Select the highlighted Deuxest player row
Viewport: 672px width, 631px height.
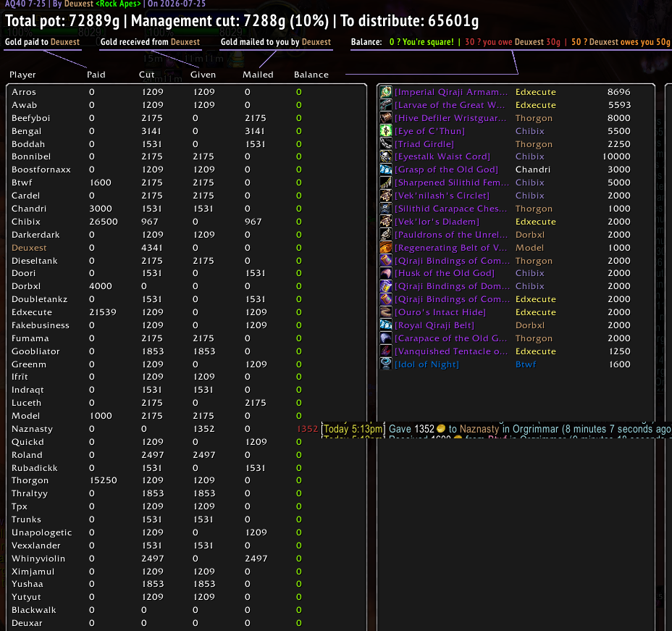coord(186,248)
